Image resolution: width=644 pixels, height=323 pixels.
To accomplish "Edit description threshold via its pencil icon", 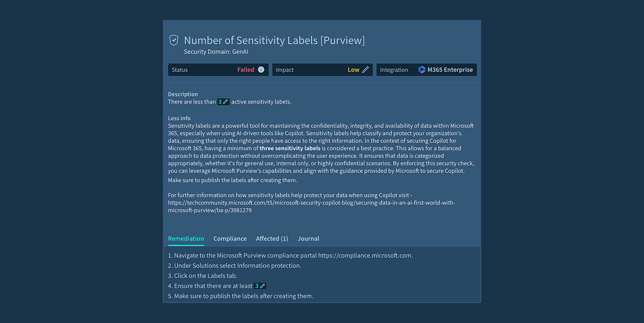I will point(226,102).
